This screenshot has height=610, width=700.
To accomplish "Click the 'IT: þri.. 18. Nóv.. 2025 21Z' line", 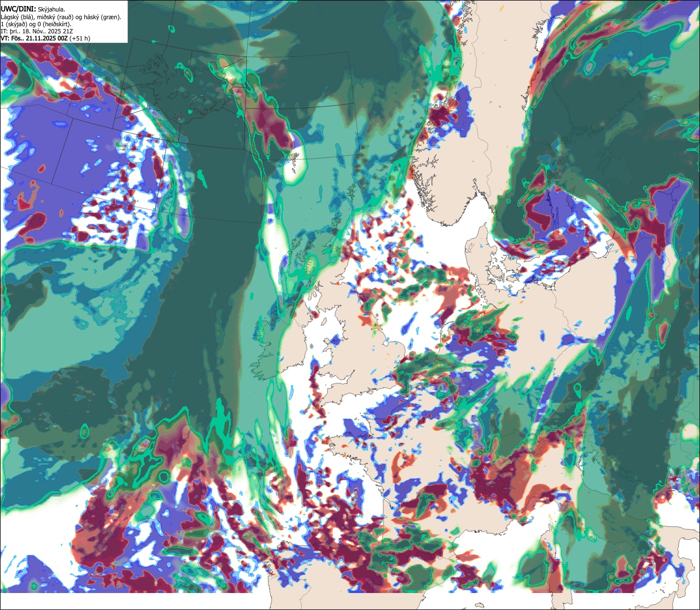I will click(37, 31).
